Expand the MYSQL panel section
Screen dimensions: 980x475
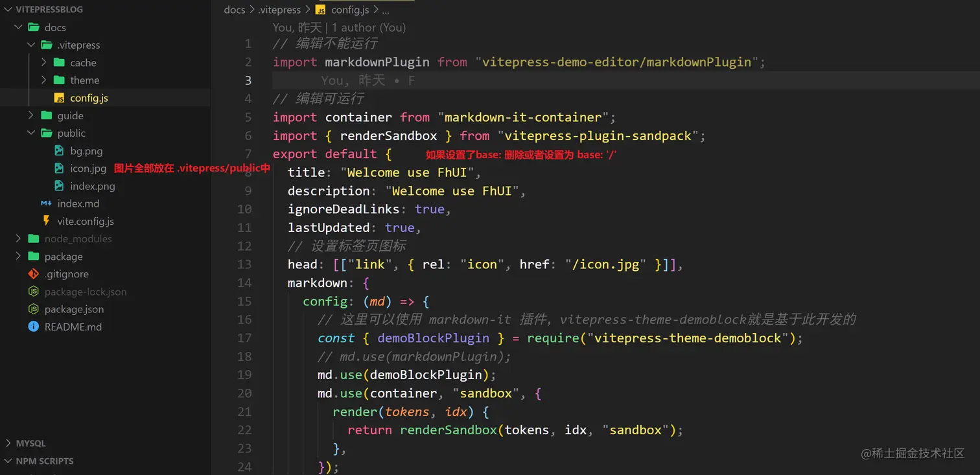pos(8,443)
